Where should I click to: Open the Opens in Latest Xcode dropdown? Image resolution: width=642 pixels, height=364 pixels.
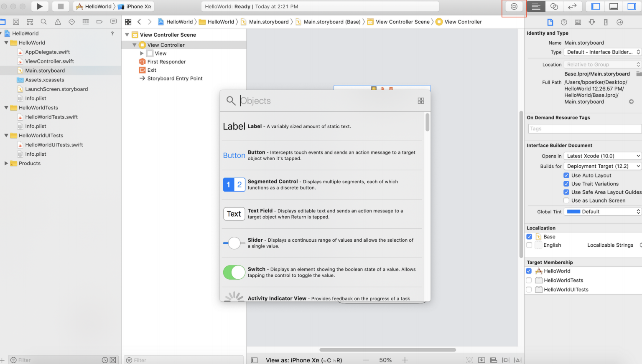tap(602, 156)
